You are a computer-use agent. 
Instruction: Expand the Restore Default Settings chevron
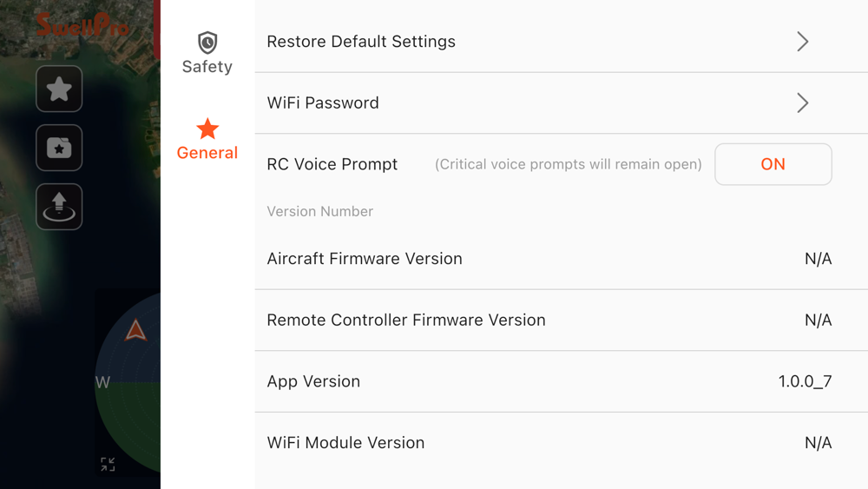pyautogui.click(x=802, y=42)
